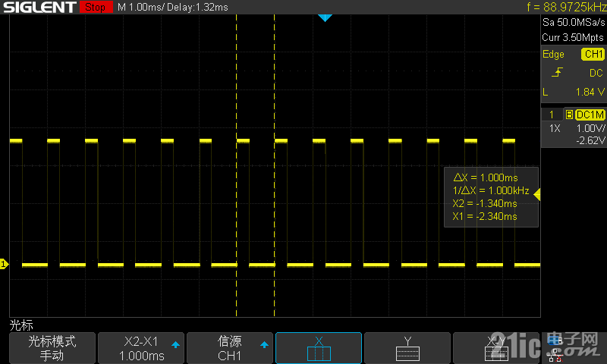The width and height of the screenshot is (607, 364).
Task: Click the trigger DC coupling label
Action: (x=596, y=73)
